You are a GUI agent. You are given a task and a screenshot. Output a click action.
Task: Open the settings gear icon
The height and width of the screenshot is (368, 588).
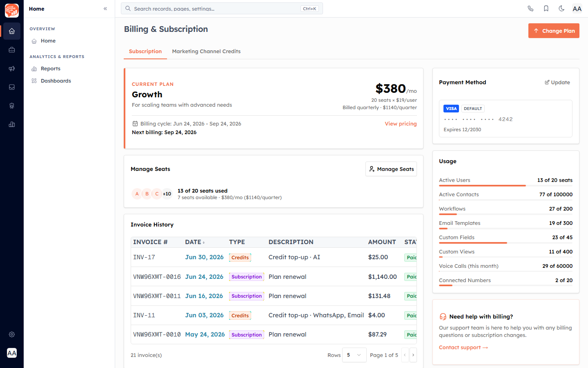point(12,334)
